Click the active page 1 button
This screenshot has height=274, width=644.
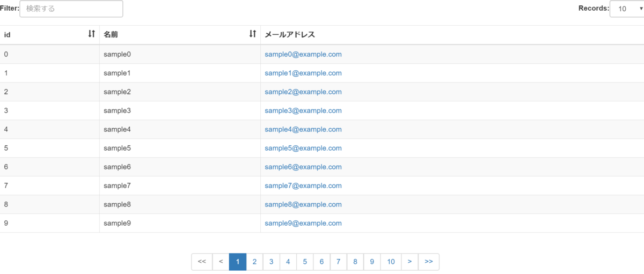(x=238, y=262)
